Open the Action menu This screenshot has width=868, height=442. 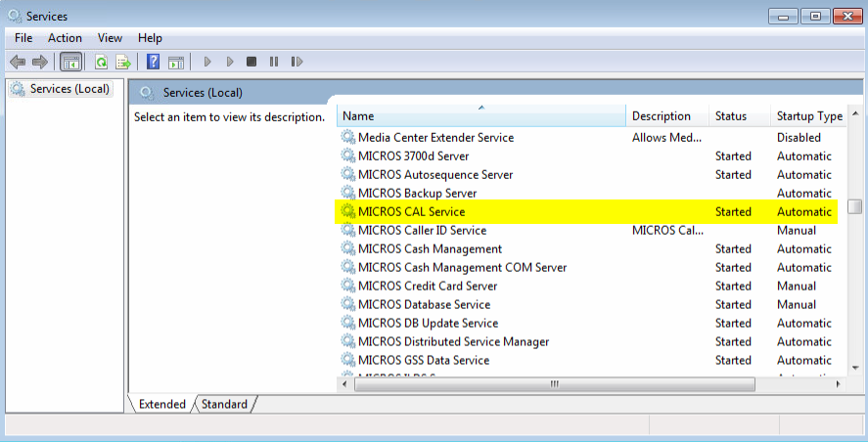pos(65,38)
